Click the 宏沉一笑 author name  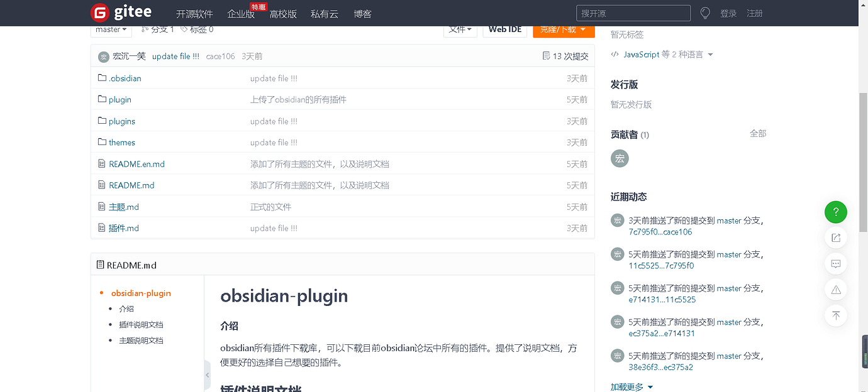coord(129,56)
